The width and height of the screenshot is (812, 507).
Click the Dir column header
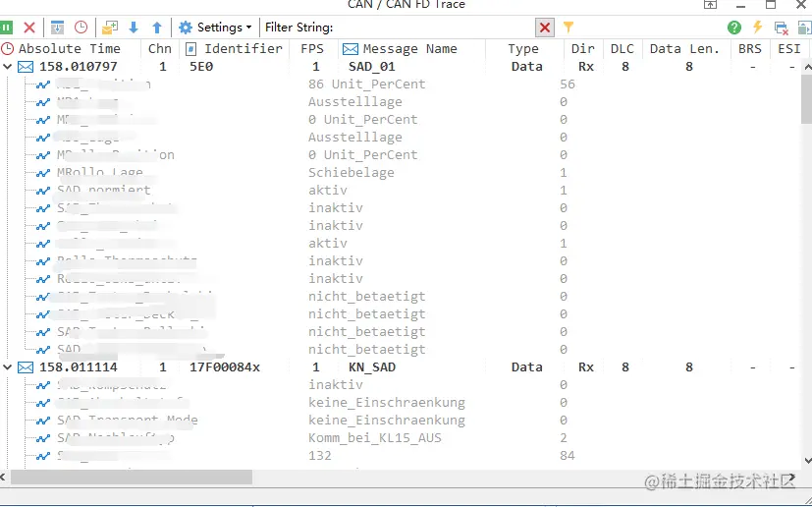pos(582,49)
